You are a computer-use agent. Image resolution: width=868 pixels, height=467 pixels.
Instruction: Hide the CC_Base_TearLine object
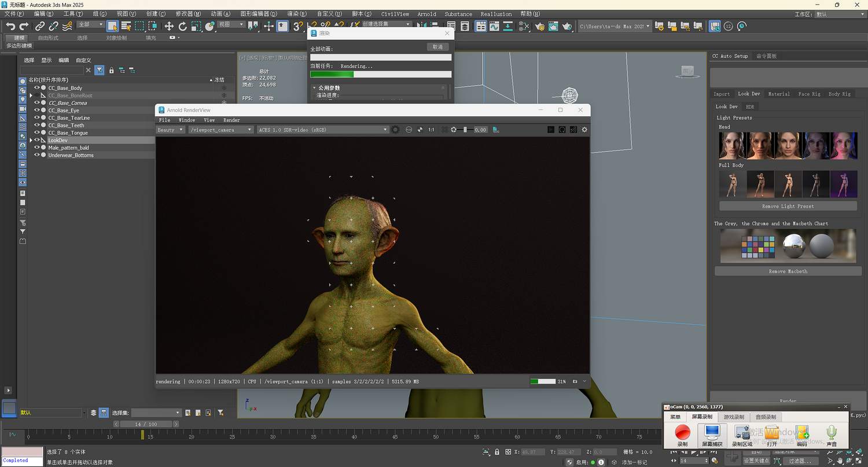pyautogui.click(x=37, y=117)
